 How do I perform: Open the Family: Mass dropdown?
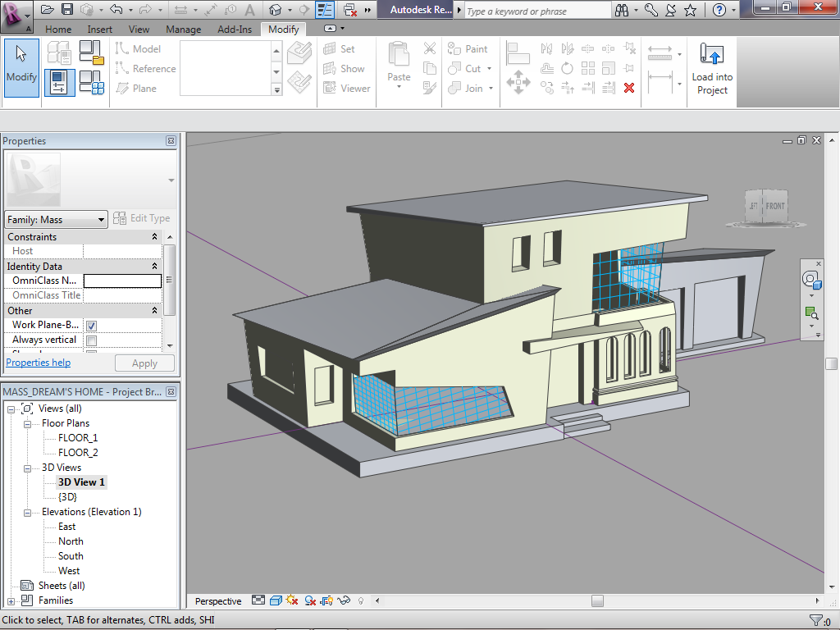pos(102,220)
